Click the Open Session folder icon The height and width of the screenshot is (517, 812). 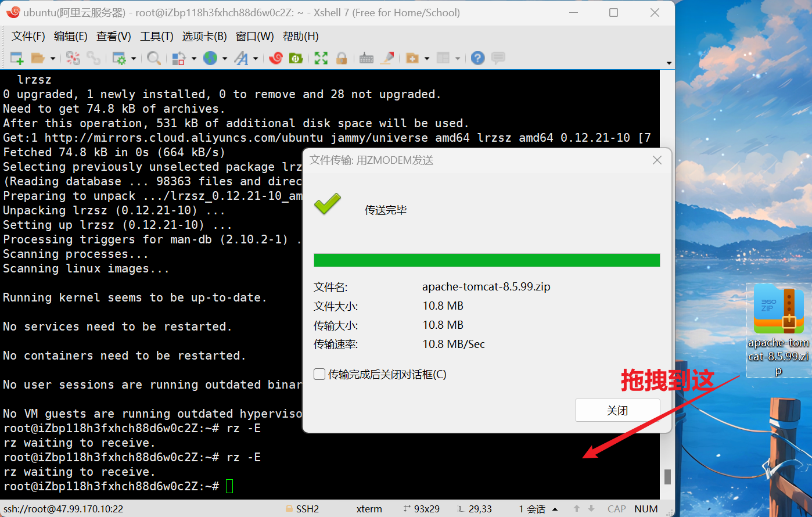(x=38, y=58)
